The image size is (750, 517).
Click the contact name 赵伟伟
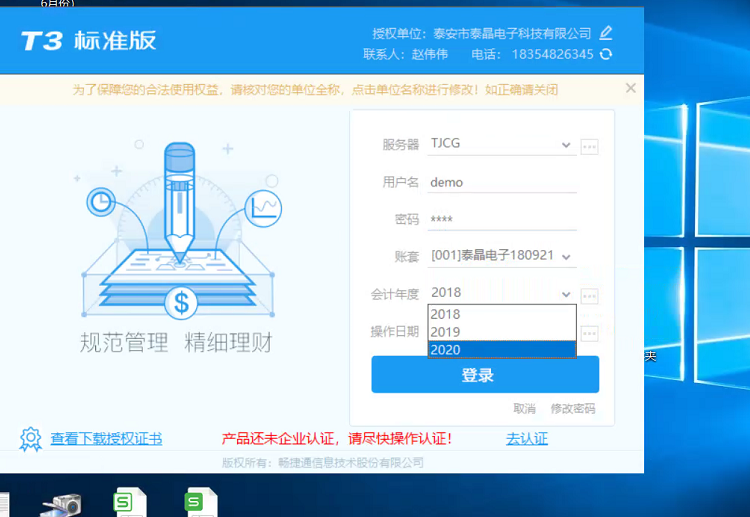(430, 55)
